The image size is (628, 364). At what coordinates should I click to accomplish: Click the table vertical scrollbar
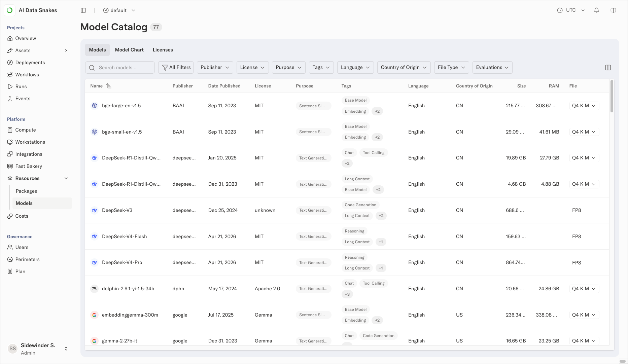point(612,96)
